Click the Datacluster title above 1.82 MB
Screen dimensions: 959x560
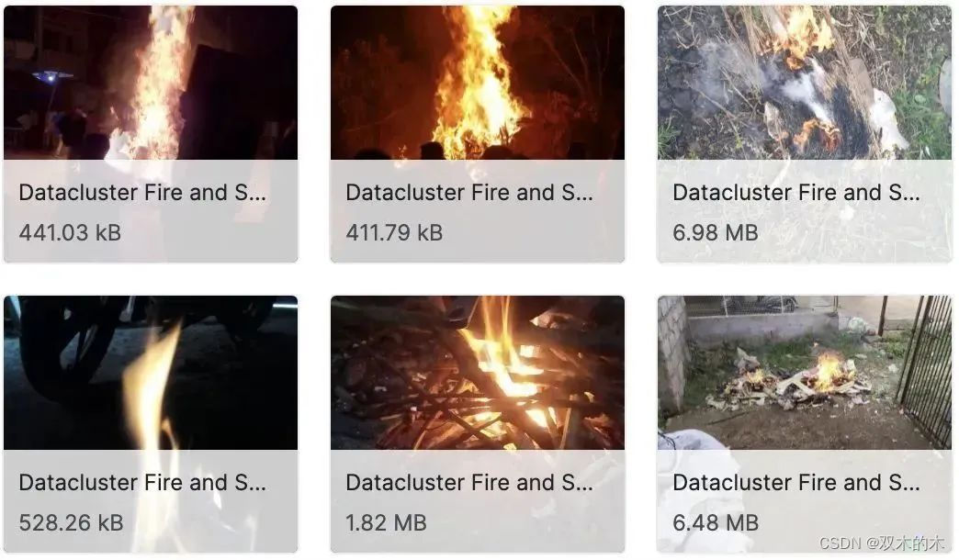469,482
